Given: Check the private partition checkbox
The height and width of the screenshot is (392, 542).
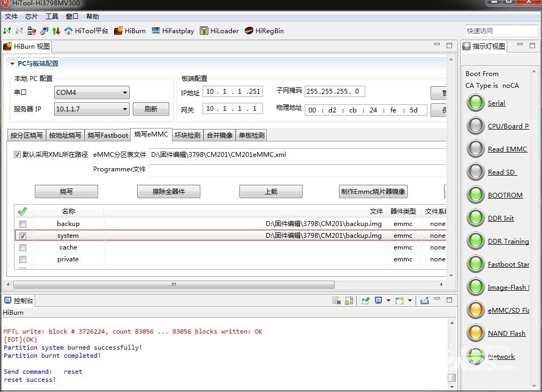Looking at the screenshot, I should (23, 259).
